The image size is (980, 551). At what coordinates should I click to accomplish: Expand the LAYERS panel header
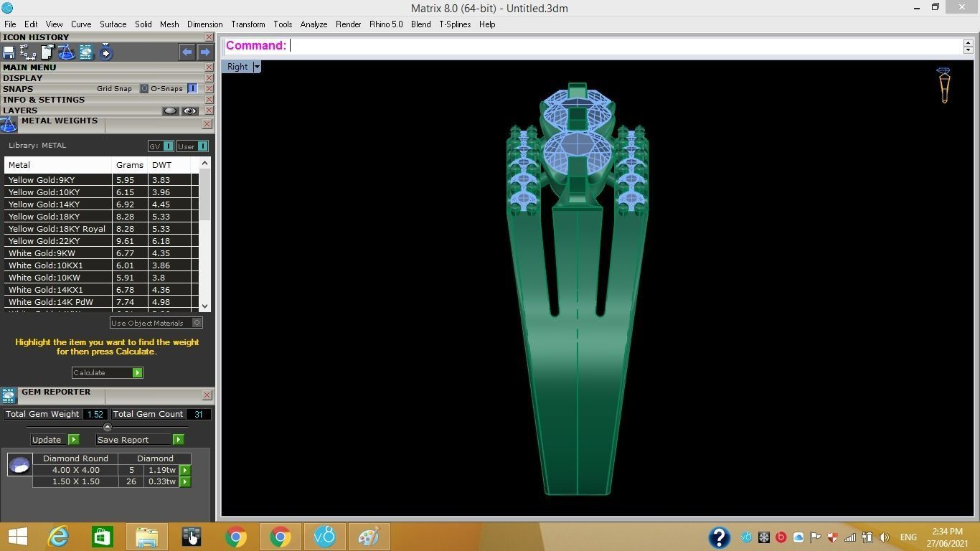coord(20,110)
